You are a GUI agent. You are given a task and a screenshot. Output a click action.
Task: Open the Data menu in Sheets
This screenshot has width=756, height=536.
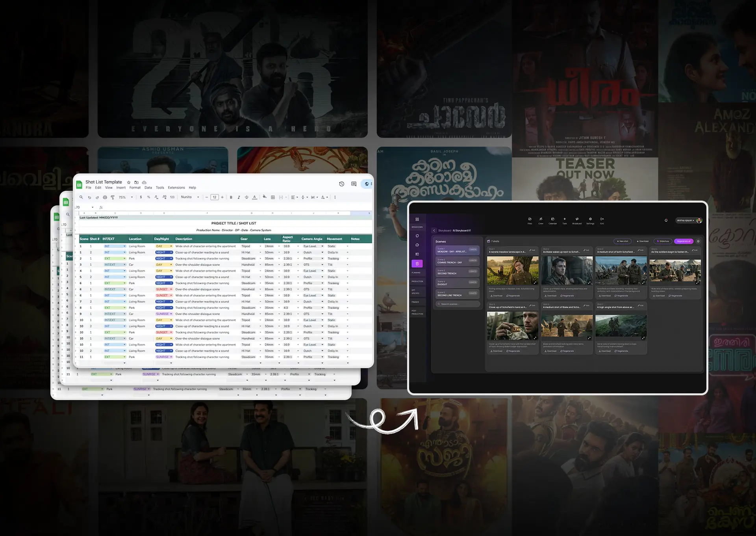(148, 188)
